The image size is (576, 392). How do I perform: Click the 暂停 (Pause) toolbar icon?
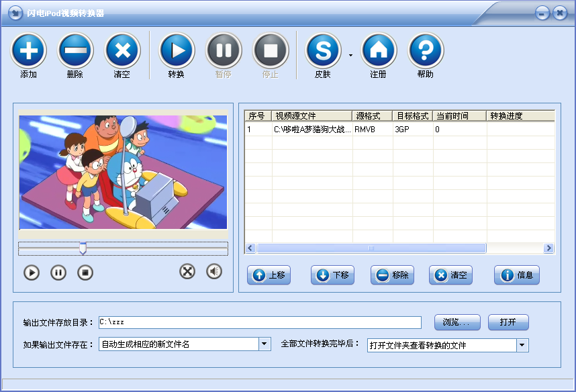click(224, 51)
